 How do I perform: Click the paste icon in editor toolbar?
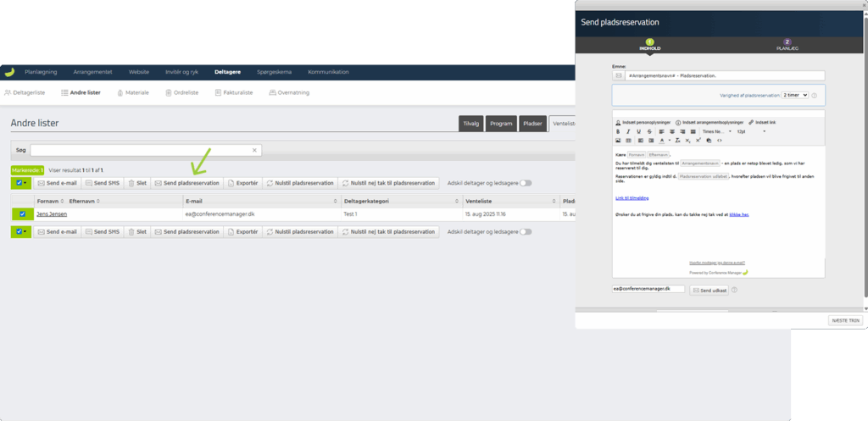pyautogui.click(x=709, y=141)
